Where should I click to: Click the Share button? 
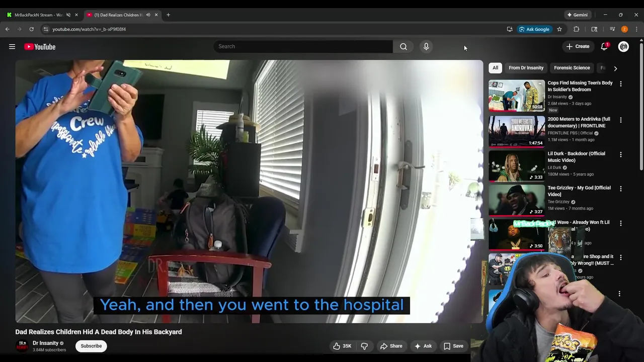pos(391,346)
